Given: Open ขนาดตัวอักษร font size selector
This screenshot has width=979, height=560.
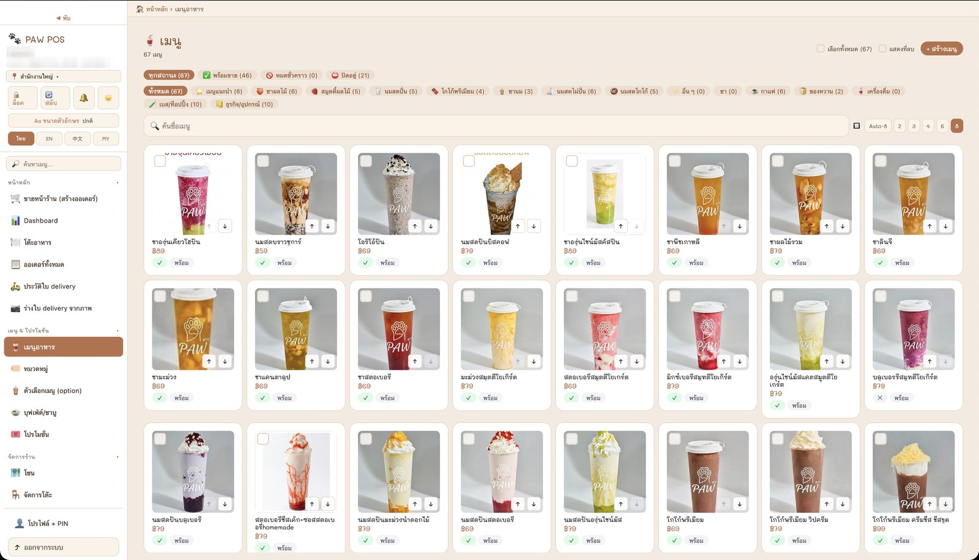Looking at the screenshot, I should pyautogui.click(x=64, y=120).
